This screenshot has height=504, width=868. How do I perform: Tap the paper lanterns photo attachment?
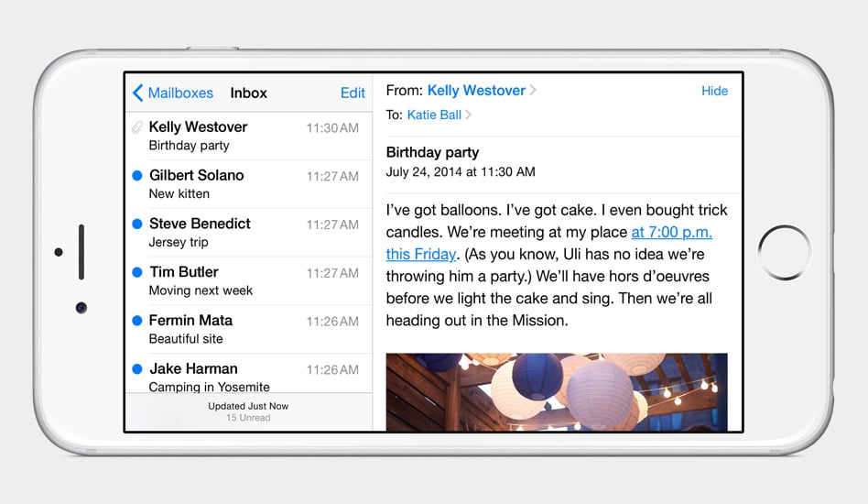pyautogui.click(x=557, y=392)
